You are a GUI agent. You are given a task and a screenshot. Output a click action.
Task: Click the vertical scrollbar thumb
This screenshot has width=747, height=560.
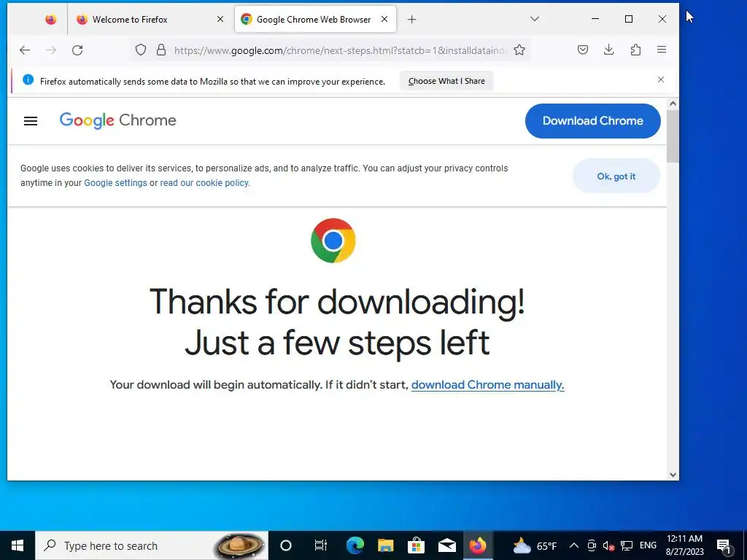[x=673, y=136]
